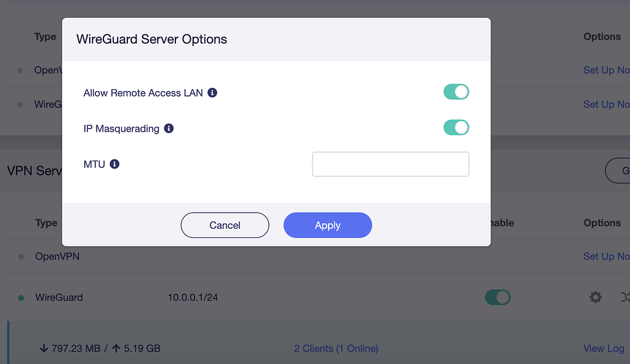
Task: Click inside the MTU input field
Action: coord(390,164)
